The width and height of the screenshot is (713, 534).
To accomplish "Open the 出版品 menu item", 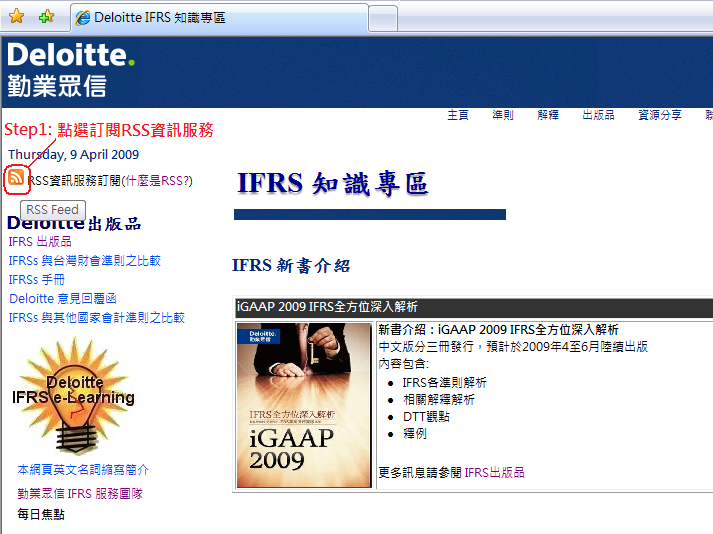I will point(598,115).
